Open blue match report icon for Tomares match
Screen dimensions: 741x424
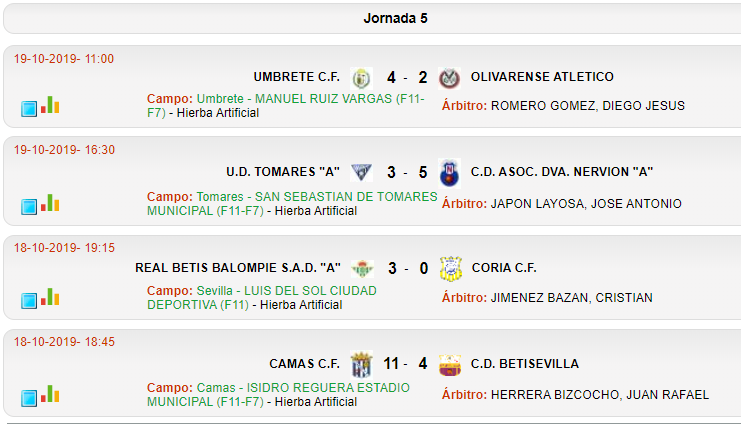(29, 207)
